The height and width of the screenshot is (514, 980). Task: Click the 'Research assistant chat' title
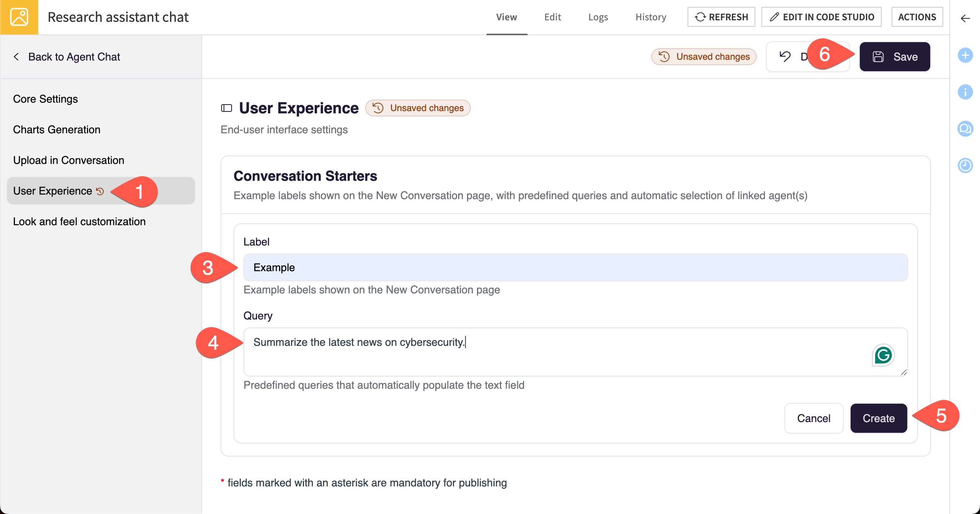[118, 17]
